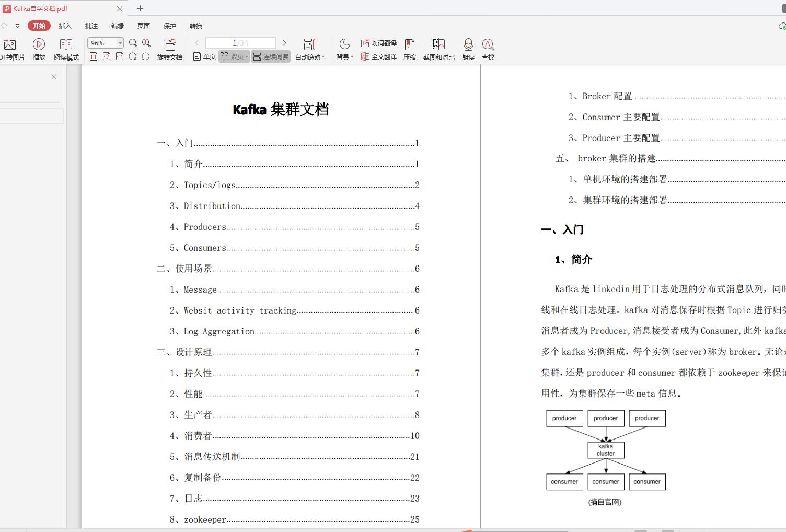Click the cloud sync icon
Image resolution: width=786 pixels, height=532 pixels.
pyautogui.click(x=782, y=26)
